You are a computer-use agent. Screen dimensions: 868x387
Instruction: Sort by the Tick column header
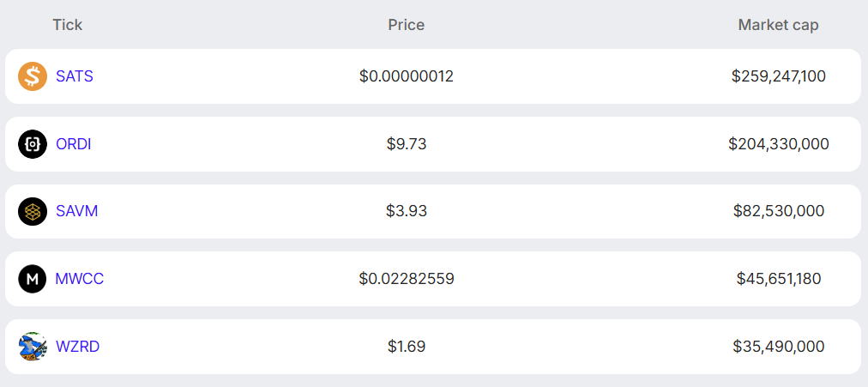(x=68, y=25)
